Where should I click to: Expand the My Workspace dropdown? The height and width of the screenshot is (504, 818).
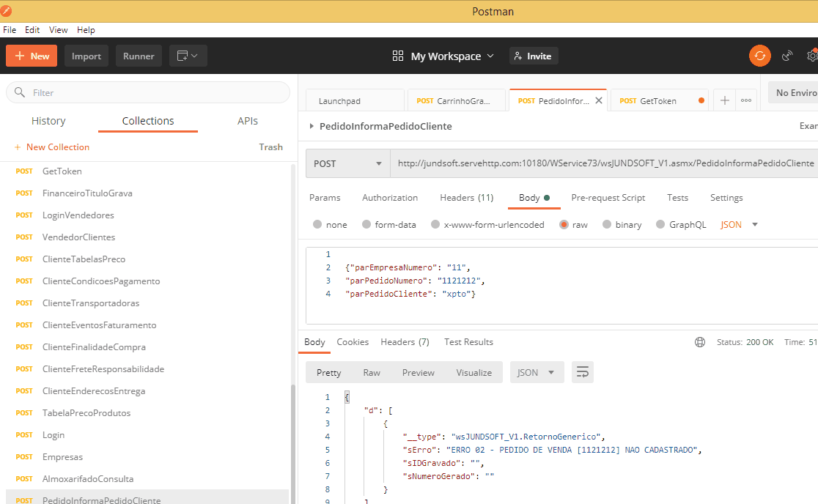pos(443,56)
